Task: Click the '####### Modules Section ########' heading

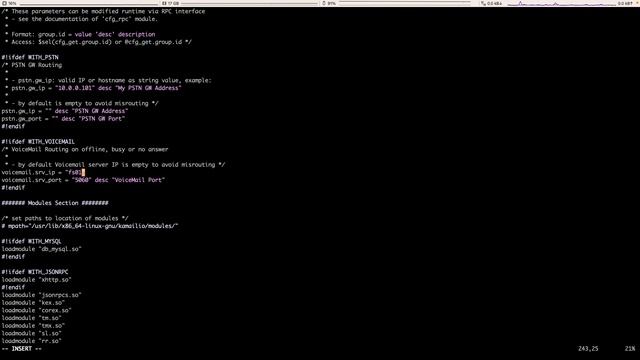Action: tap(55, 203)
